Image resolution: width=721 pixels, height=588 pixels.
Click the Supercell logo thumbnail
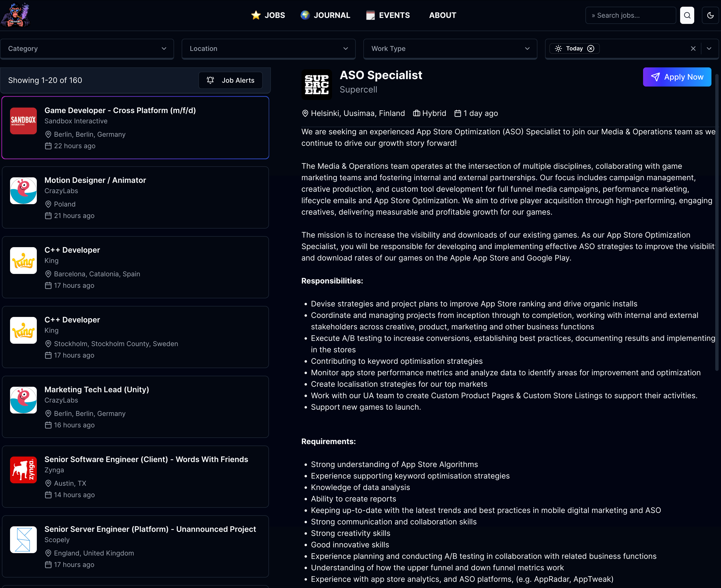coord(317,85)
